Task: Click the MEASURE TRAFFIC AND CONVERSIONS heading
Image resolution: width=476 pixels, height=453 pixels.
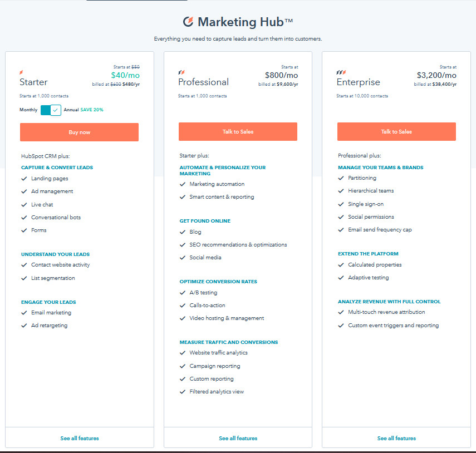Action: pyautogui.click(x=229, y=342)
